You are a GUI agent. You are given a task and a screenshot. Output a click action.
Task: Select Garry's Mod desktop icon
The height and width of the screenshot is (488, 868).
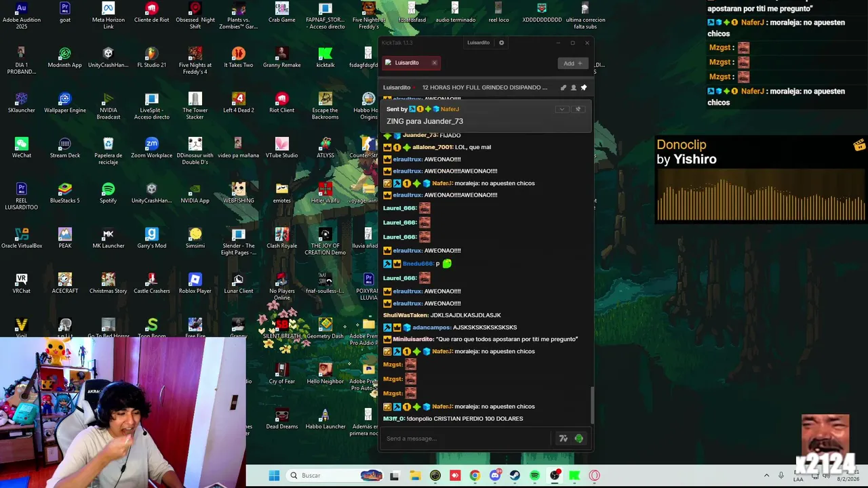[x=151, y=239]
